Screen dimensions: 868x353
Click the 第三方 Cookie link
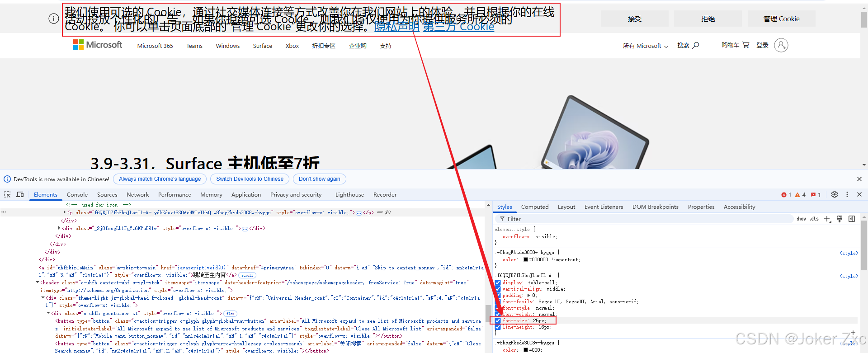coord(458,27)
